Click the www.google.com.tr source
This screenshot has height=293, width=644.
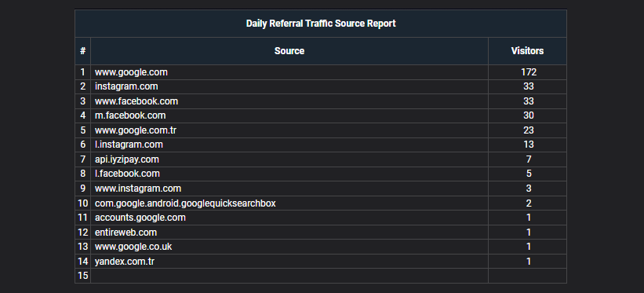click(136, 130)
